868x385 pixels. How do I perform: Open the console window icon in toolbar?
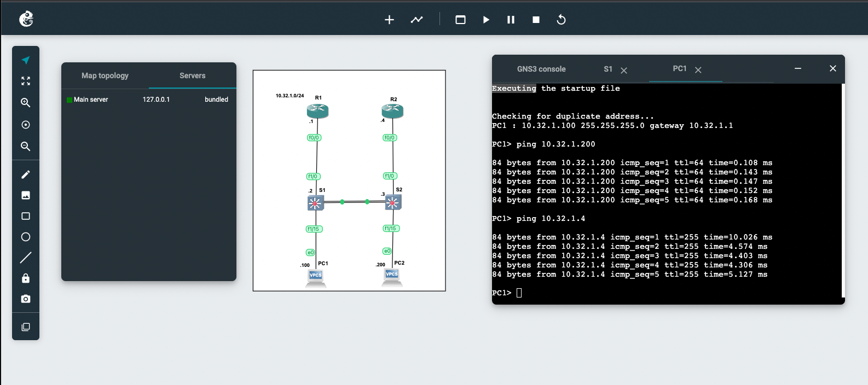coord(460,20)
